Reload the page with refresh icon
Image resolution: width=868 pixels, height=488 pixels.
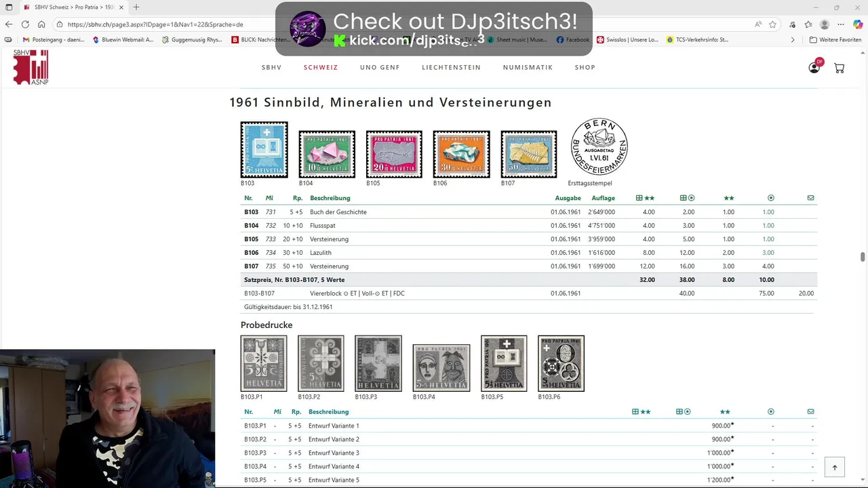pos(25,24)
